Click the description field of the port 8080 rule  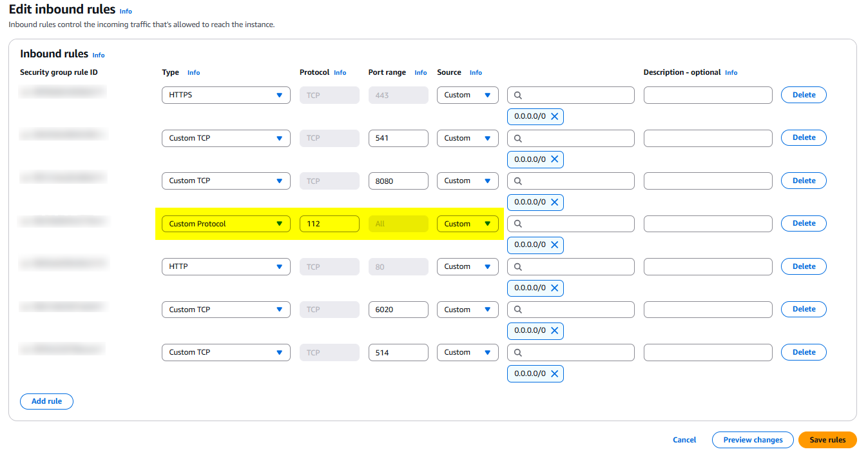pos(708,181)
